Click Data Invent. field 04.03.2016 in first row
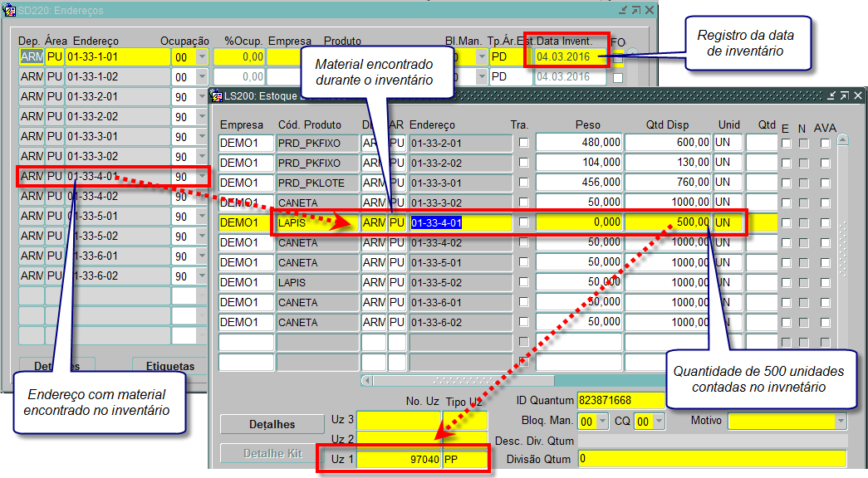Screen dimensions: 868x478 coord(570,56)
